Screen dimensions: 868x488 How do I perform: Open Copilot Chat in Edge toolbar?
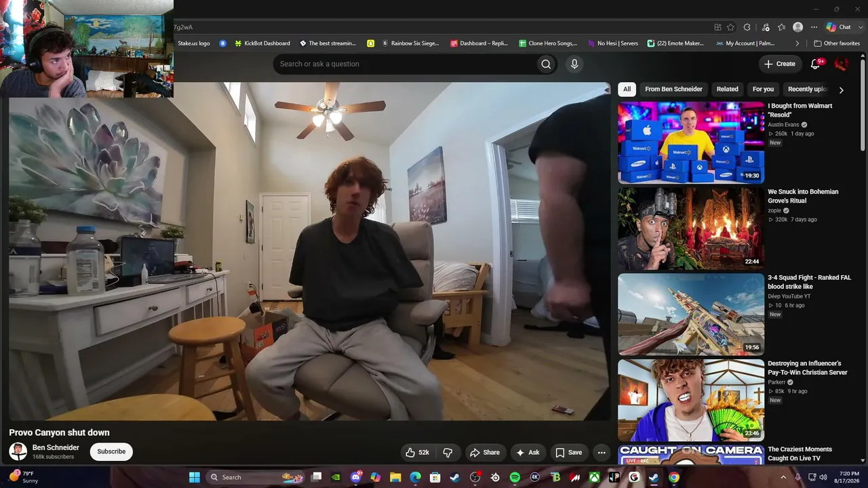(838, 27)
